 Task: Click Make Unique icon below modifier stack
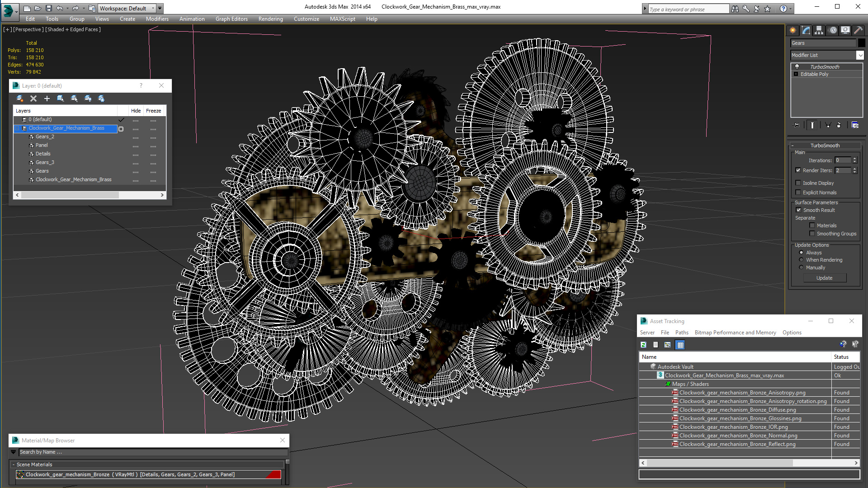828,125
